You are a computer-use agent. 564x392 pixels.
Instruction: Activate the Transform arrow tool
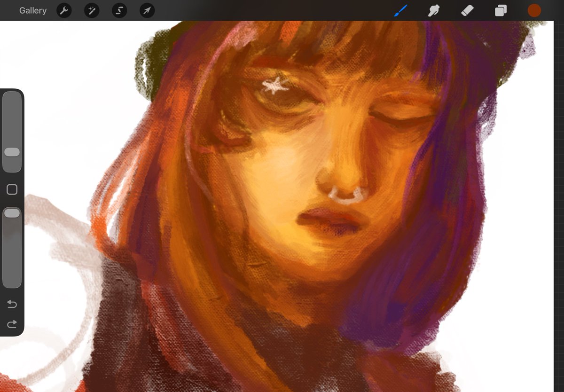coord(147,10)
